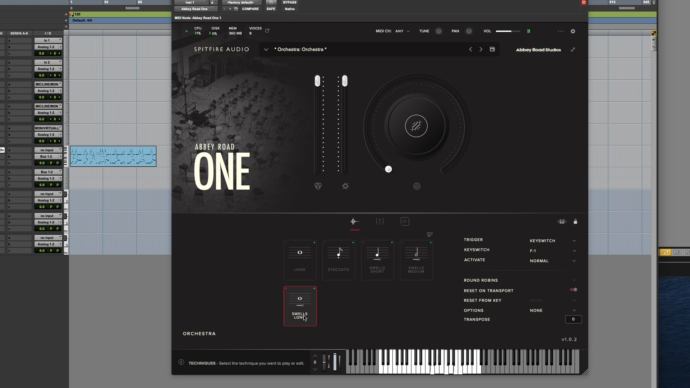Image resolution: width=690 pixels, height=388 pixels.
Task: Click the dynamics icon under right fader
Action: tap(345, 186)
